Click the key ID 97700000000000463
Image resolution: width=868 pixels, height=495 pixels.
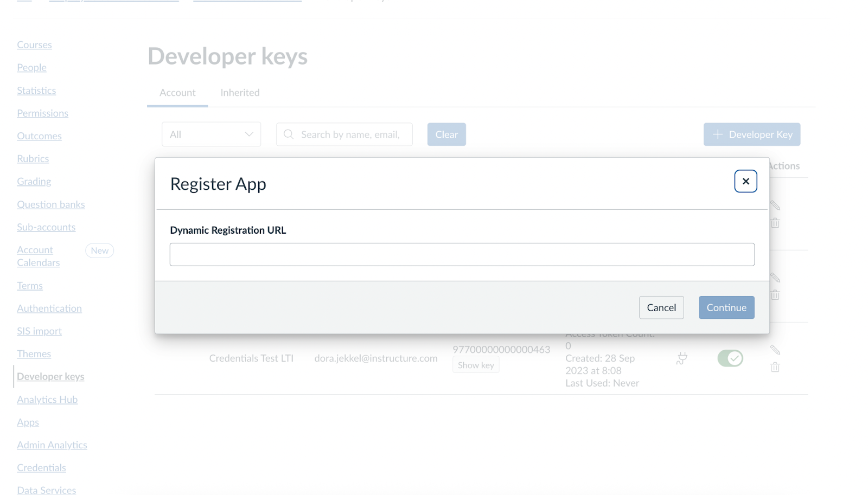coord(501,350)
